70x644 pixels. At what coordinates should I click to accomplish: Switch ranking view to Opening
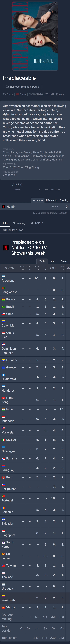pyautogui.click(x=64, y=200)
